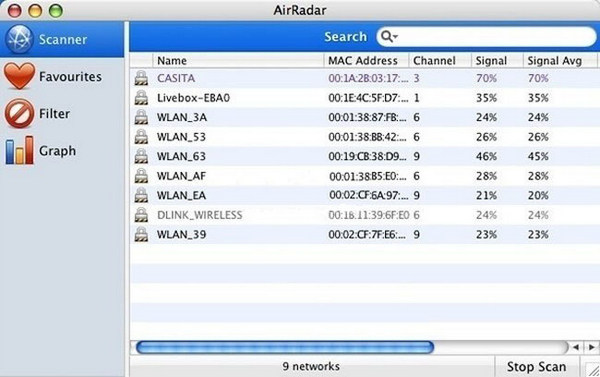Click the 70% Signal value for CASITA
The height and width of the screenshot is (377, 600).
point(486,78)
